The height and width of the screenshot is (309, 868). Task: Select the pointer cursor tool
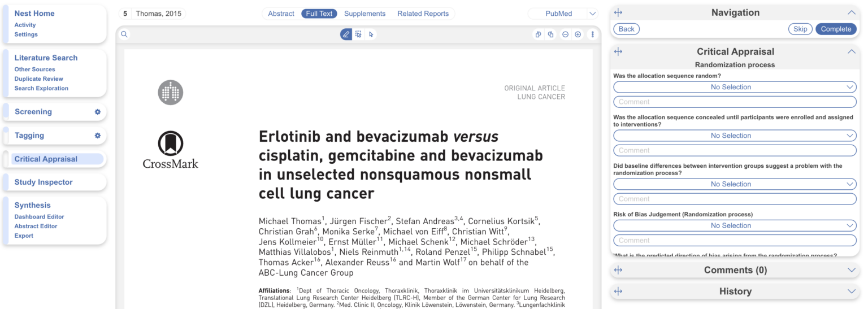tap(371, 34)
